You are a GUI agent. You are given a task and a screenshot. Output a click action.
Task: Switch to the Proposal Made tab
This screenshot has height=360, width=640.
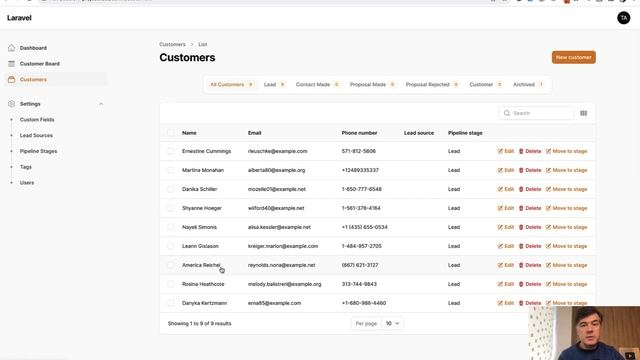(372, 84)
